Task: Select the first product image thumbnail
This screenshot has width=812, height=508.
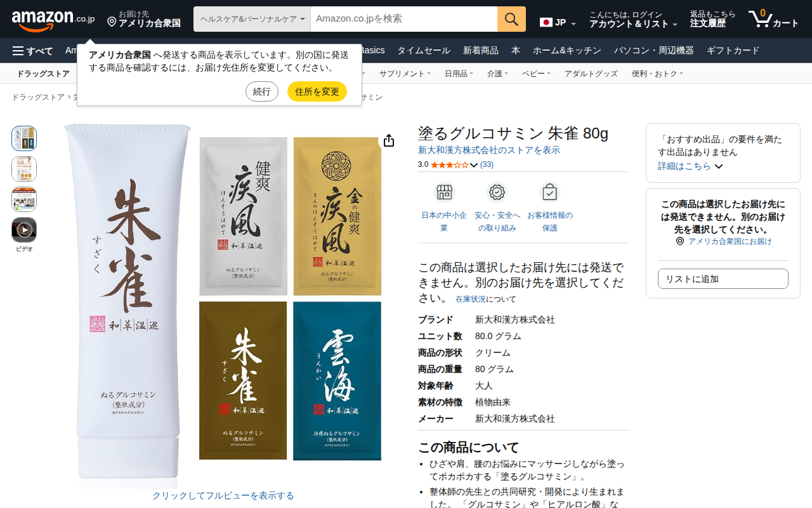Action: click(x=24, y=138)
